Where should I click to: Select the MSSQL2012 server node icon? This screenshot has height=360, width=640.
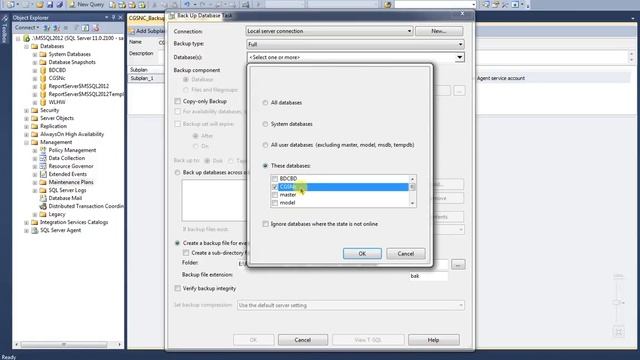27,38
